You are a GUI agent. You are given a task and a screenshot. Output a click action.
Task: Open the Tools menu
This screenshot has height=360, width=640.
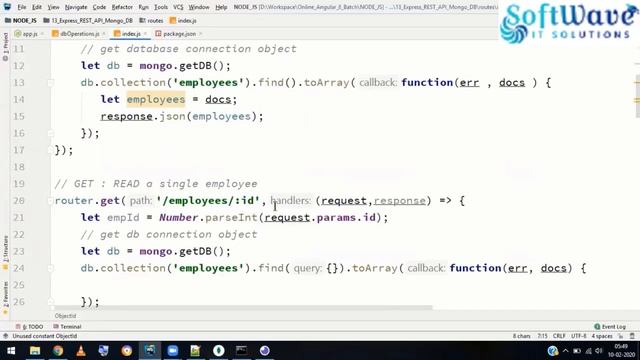click(161, 7)
